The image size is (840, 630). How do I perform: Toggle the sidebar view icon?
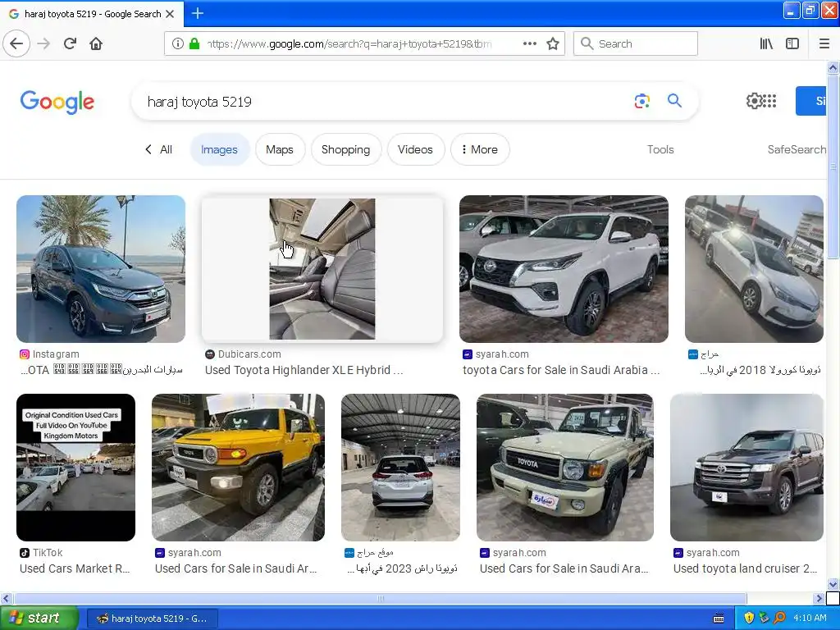click(x=792, y=44)
